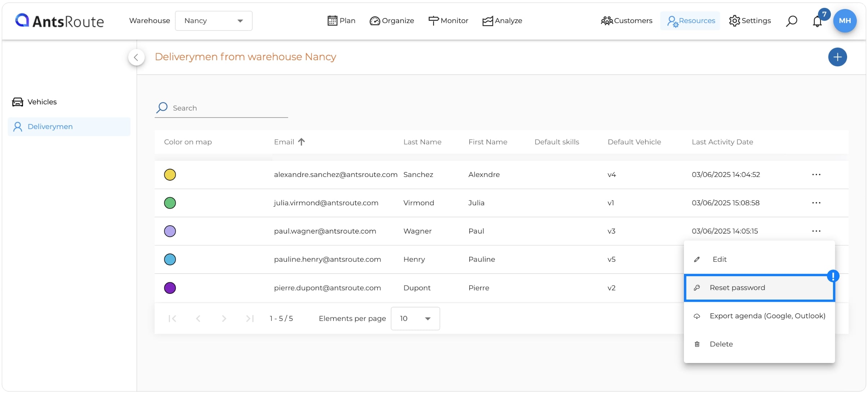
Task: Go to last page of results
Action: (250, 318)
